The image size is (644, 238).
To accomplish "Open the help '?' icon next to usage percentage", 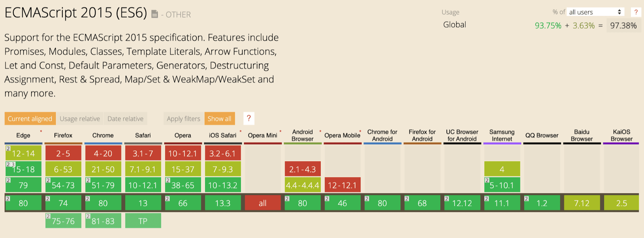I will click(x=637, y=12).
